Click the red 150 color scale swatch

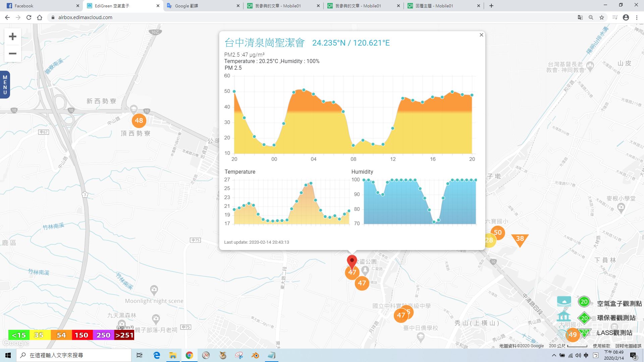coord(82,335)
